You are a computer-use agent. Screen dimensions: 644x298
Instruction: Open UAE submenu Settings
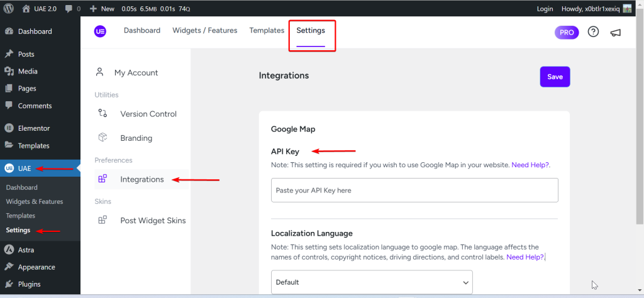(x=18, y=230)
